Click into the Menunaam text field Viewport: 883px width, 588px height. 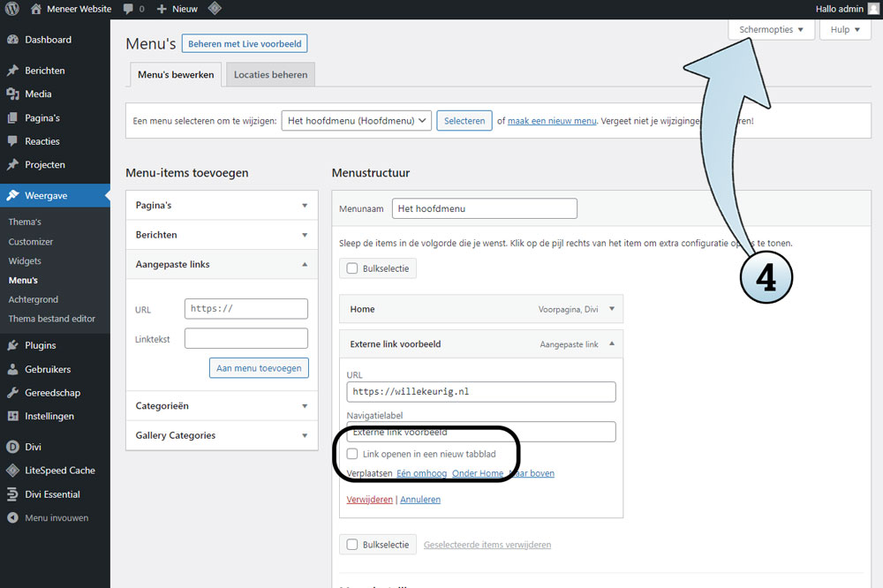[484, 208]
